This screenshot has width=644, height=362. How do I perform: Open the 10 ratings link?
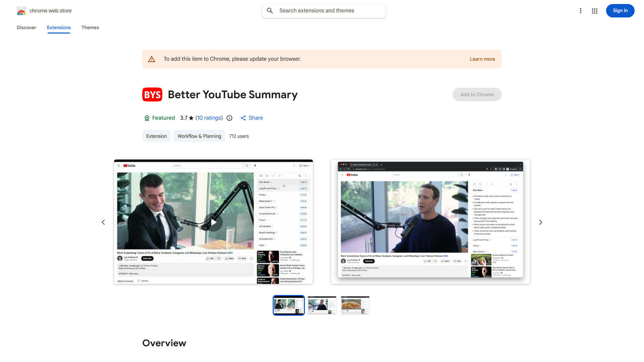[209, 118]
